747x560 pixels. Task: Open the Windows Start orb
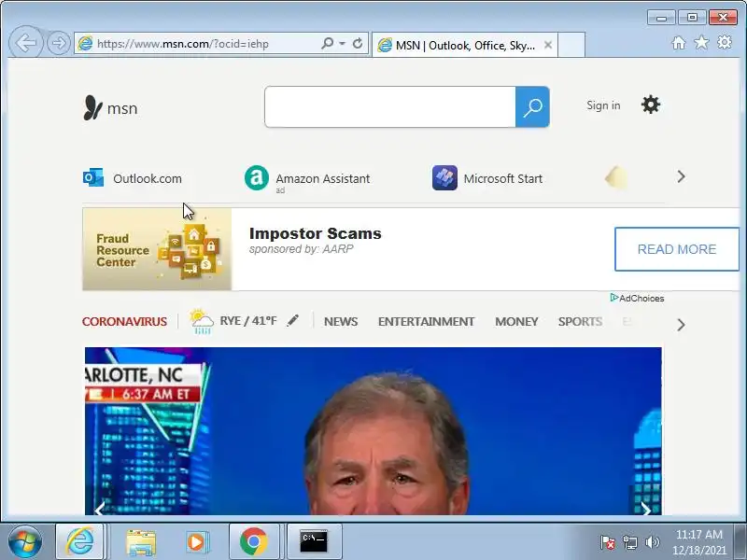click(24, 541)
